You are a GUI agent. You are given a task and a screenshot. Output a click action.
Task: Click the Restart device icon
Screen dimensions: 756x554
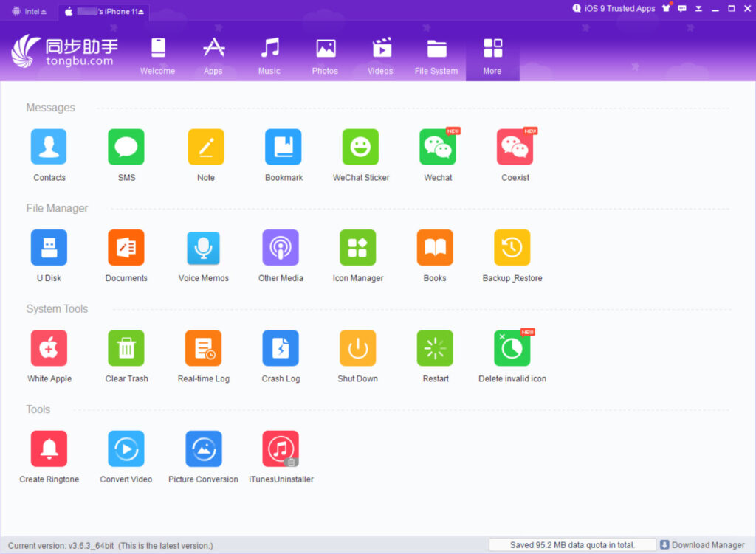[435, 348]
